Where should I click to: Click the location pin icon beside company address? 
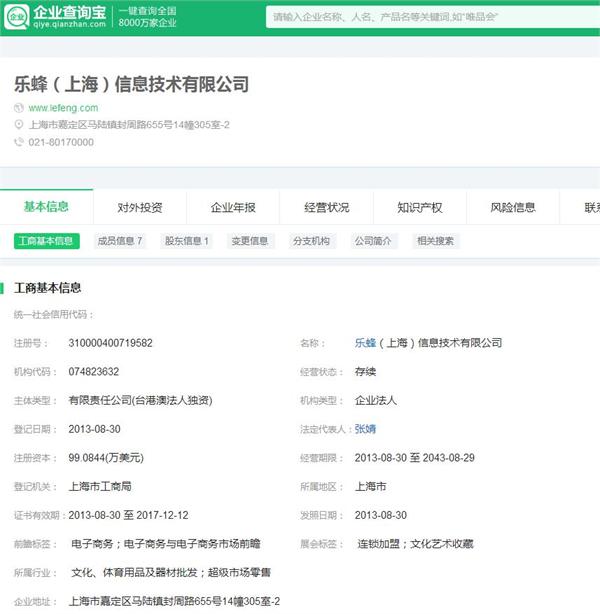(18, 125)
